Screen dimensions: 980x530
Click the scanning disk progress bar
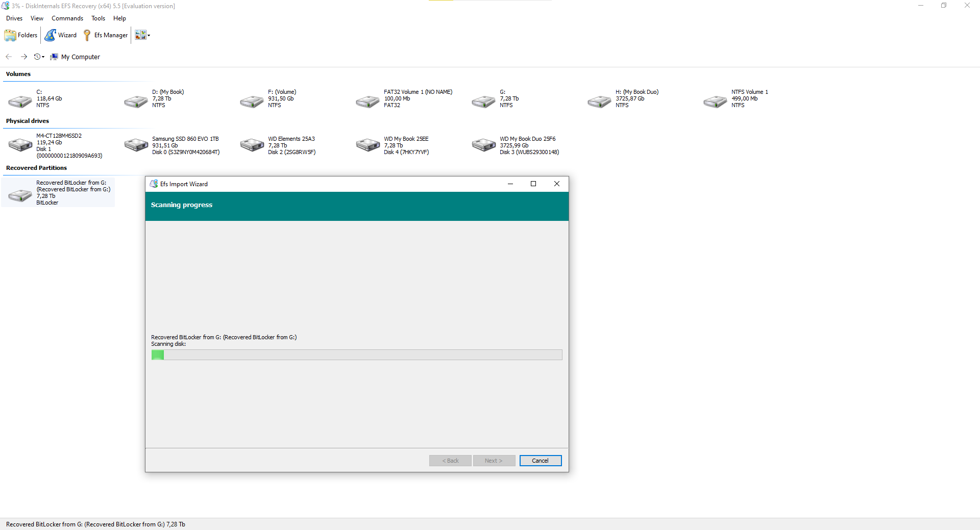[357, 355]
